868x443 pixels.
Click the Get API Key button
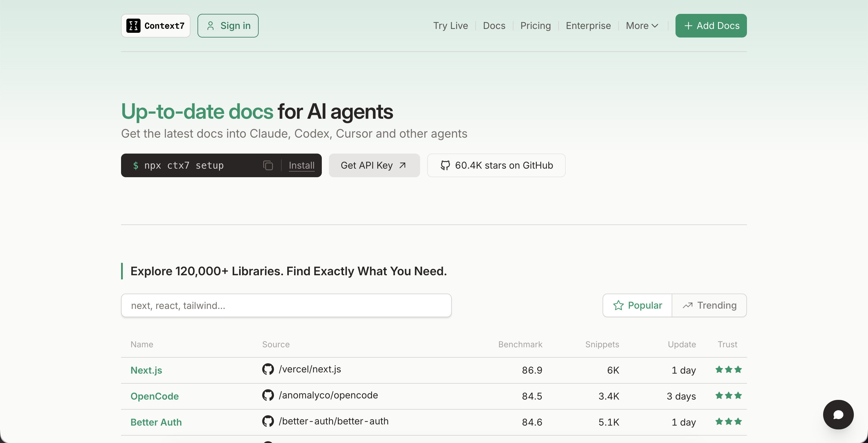374,165
